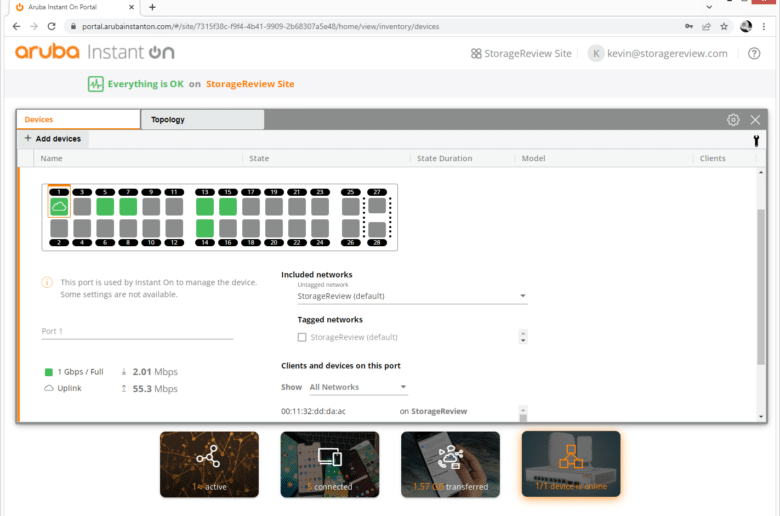The width and height of the screenshot is (780, 516).
Task: Select switch port 17
Action: [251, 206]
